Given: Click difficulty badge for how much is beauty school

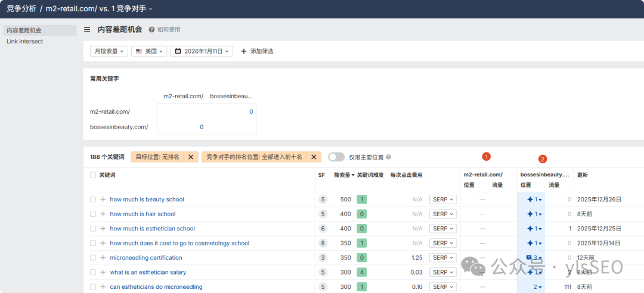Looking at the screenshot, I should [x=362, y=200].
